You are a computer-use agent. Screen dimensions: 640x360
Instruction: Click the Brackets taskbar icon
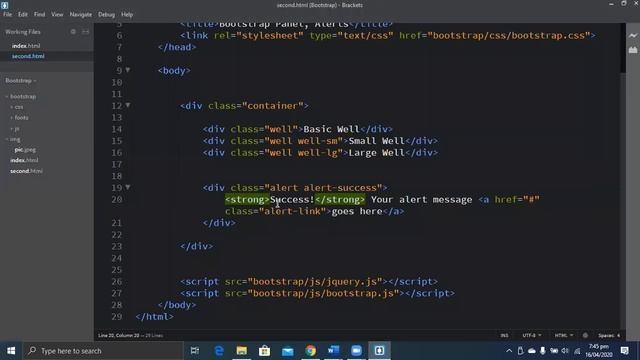click(x=379, y=351)
